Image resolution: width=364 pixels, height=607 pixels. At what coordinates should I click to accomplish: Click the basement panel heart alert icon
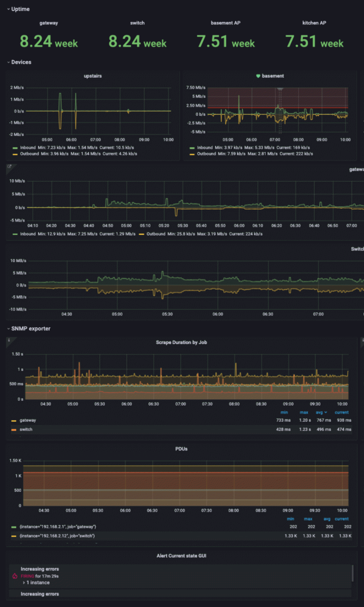(258, 76)
